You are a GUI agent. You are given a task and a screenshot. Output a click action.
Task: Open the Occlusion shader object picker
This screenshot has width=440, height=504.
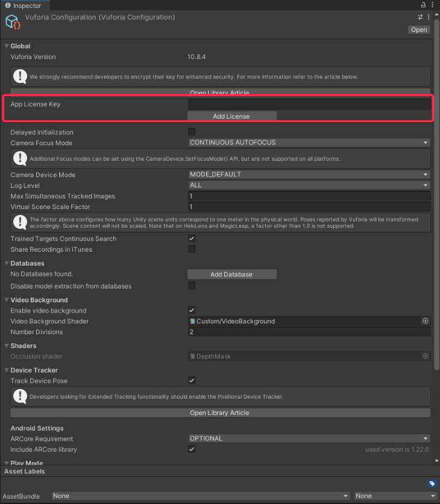tap(425, 356)
